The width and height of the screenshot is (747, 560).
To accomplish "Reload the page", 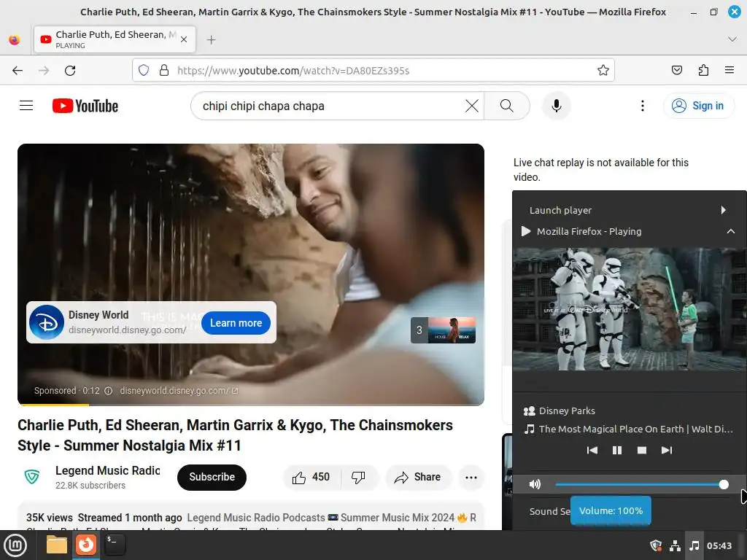I will tap(70, 71).
